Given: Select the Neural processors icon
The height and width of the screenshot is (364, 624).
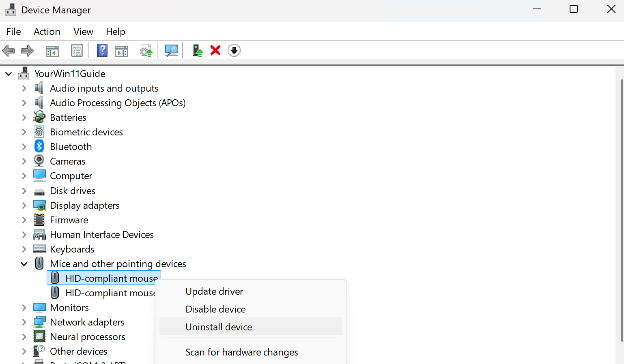Looking at the screenshot, I should 39,336.
